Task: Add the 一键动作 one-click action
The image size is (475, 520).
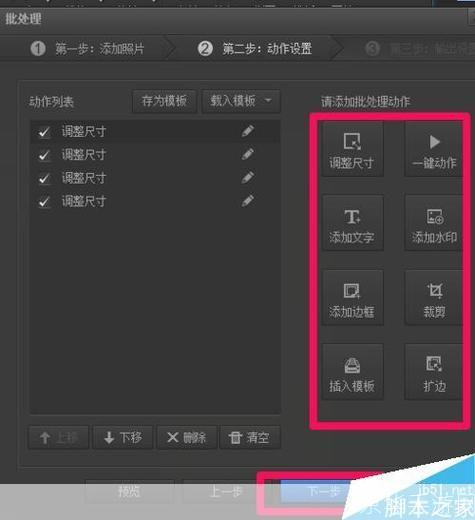Action: coord(433,149)
